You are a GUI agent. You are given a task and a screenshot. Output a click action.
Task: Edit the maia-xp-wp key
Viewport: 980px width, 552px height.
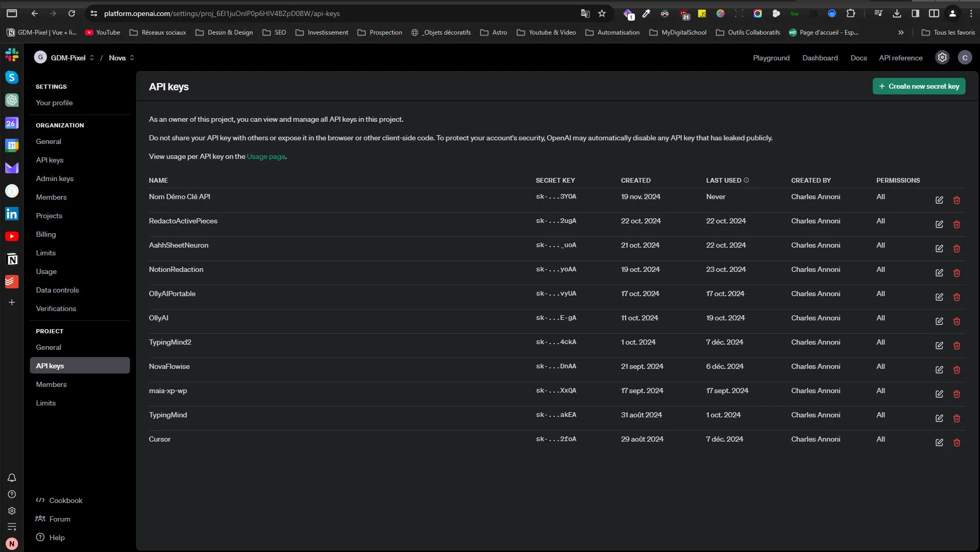coord(939,394)
